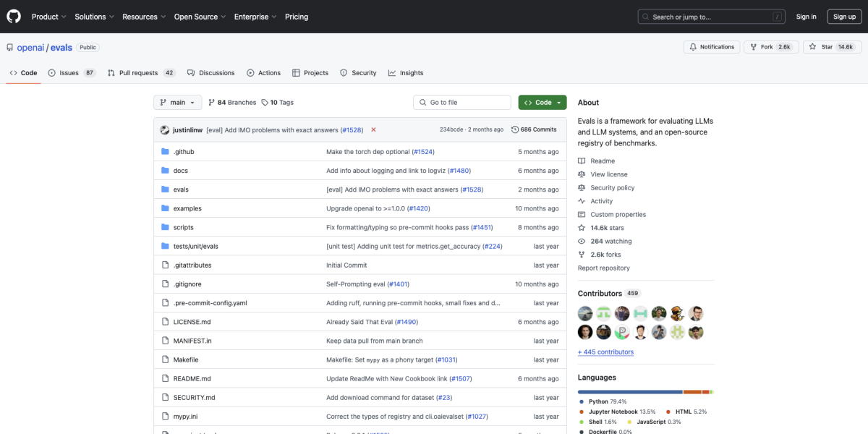
Task: Dismiss the pinned commit banner with the X
Action: [x=373, y=129]
